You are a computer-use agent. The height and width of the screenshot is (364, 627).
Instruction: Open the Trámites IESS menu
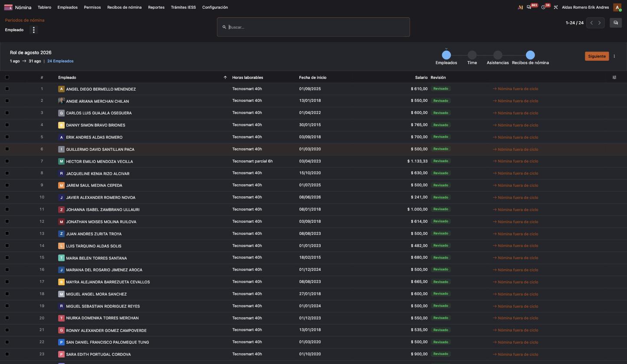click(x=183, y=7)
